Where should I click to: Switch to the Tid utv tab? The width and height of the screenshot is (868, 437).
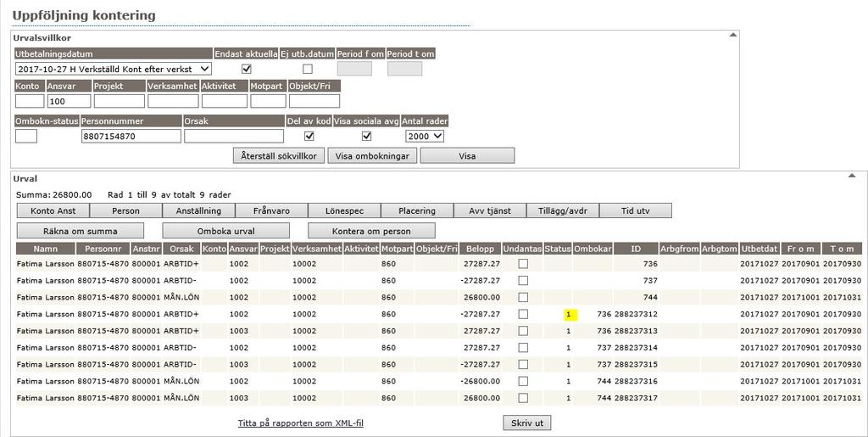636,210
